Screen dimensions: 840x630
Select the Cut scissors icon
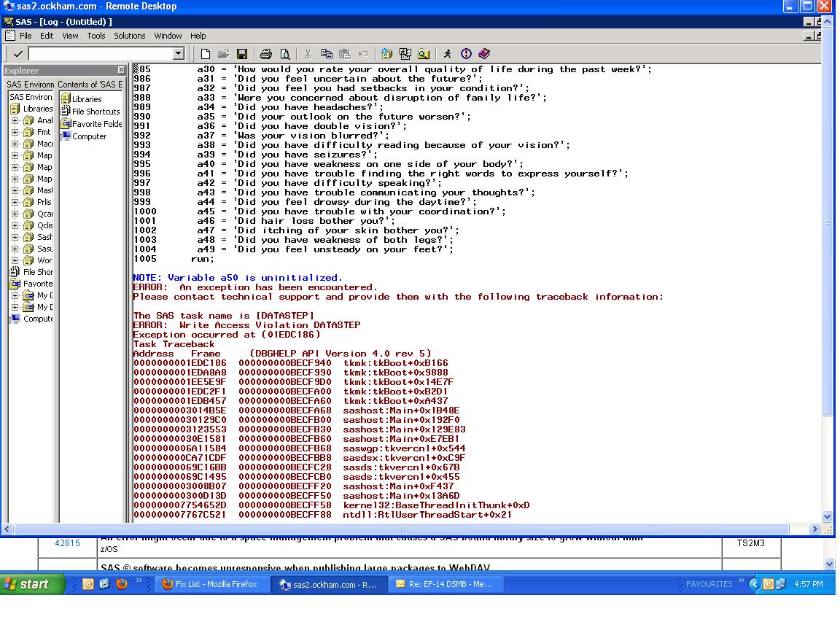point(308,53)
